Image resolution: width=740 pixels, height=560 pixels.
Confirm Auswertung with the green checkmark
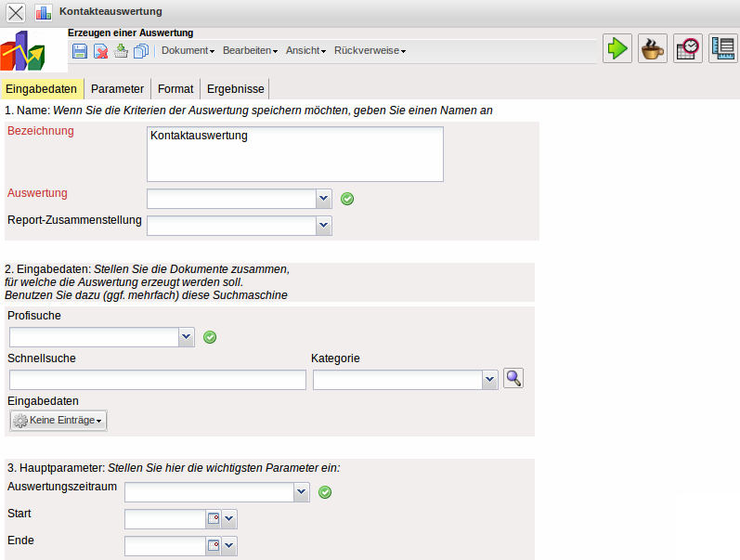[347, 199]
